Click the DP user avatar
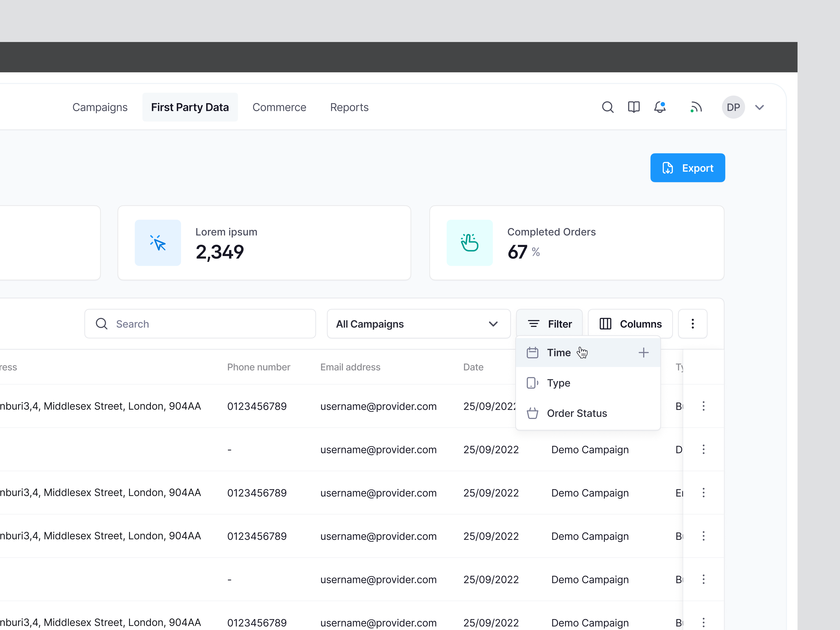The image size is (840, 630). coord(733,107)
